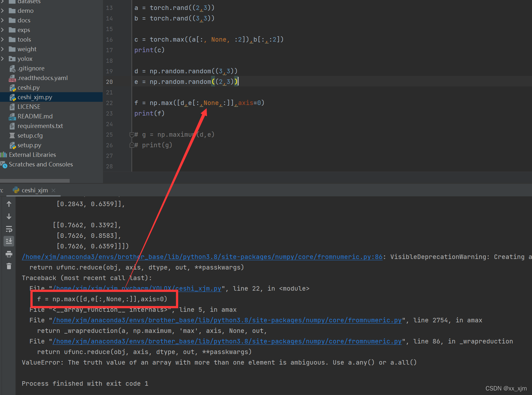Click the External Libraries icon
The image size is (532, 395).
pyautogui.click(x=4, y=155)
